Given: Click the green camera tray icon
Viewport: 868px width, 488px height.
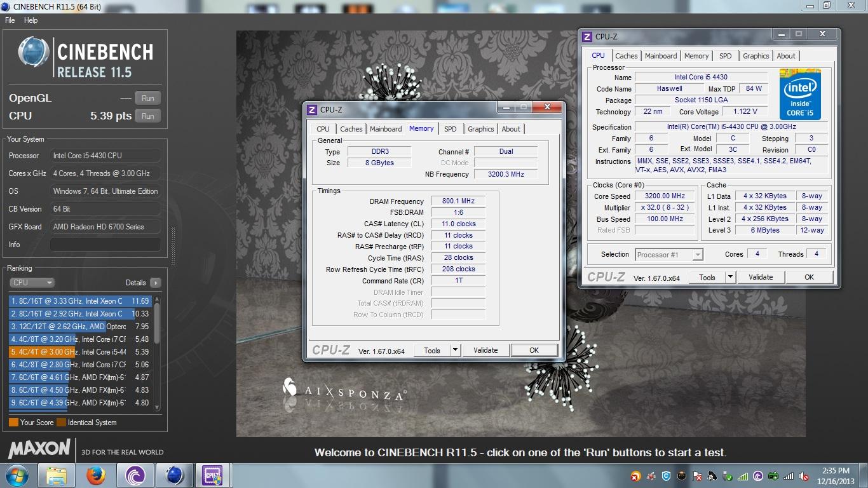Looking at the screenshot, I should pyautogui.click(x=773, y=476).
